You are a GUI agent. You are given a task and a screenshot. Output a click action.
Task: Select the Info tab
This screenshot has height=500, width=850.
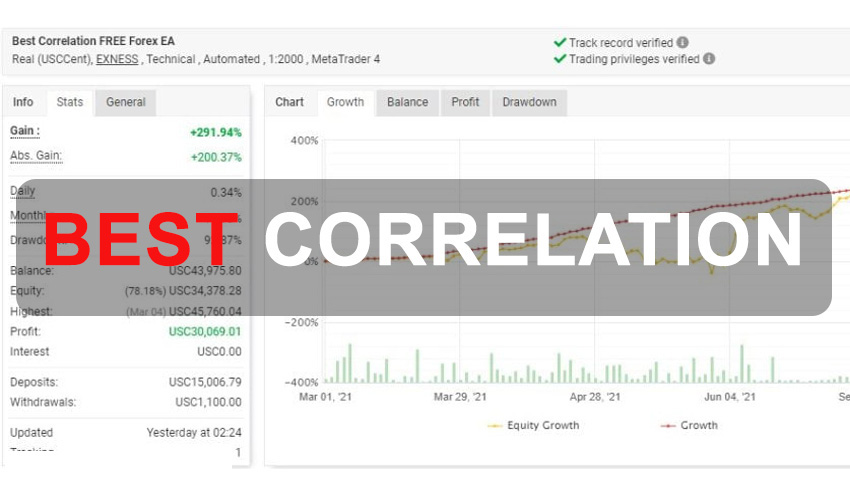[23, 102]
